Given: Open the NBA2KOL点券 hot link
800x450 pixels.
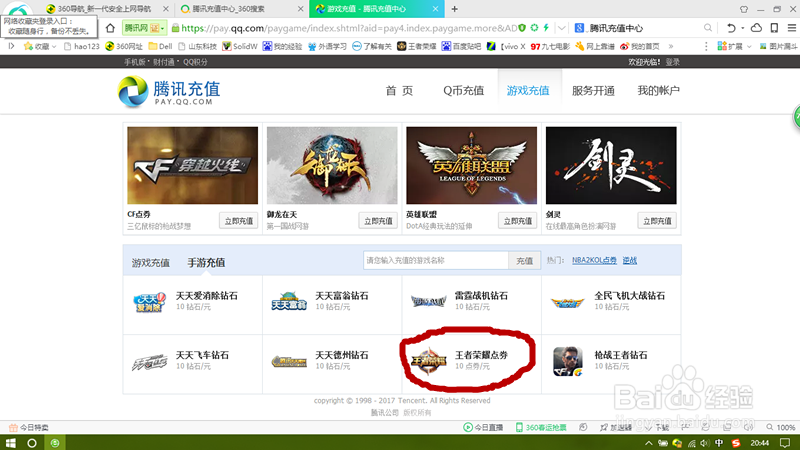Looking at the screenshot, I should click(x=594, y=260).
